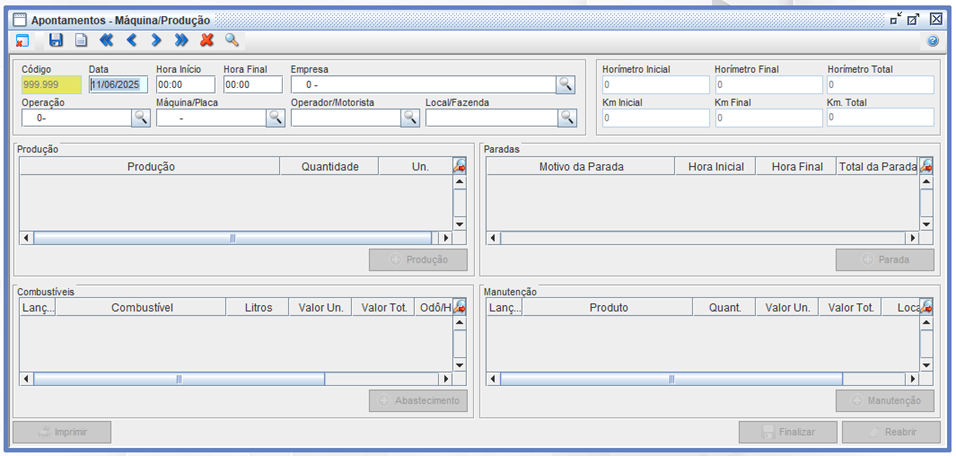
Task: Click the Save (floppy disk) toolbar icon
Action: pyautogui.click(x=56, y=40)
